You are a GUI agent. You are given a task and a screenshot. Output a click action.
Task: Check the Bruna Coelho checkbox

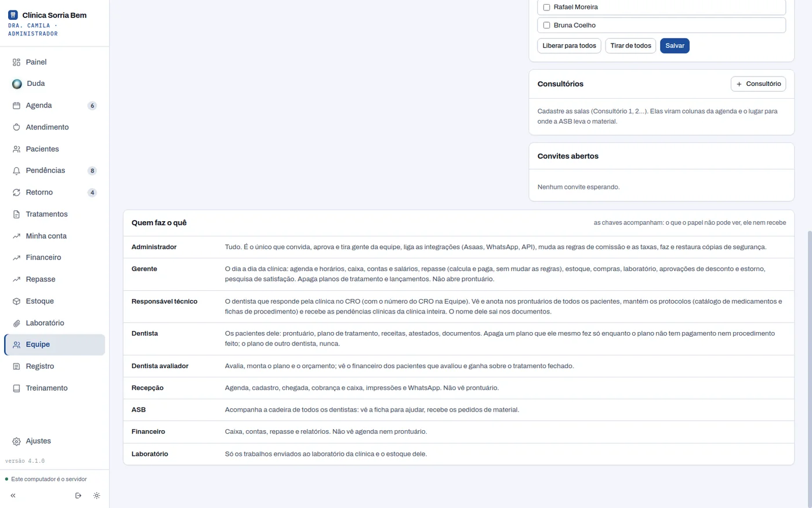(x=546, y=26)
